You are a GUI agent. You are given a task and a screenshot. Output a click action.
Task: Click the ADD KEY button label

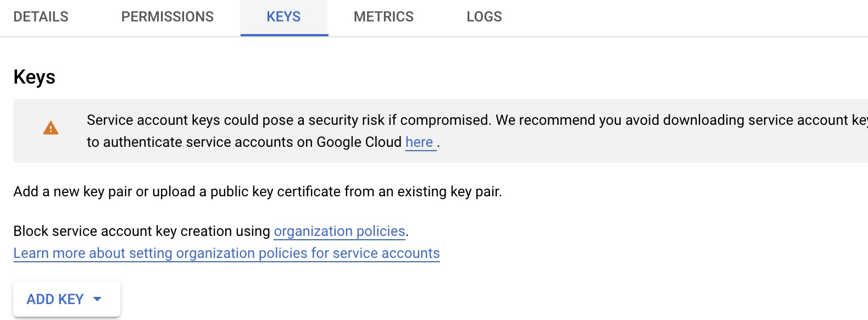click(x=55, y=299)
